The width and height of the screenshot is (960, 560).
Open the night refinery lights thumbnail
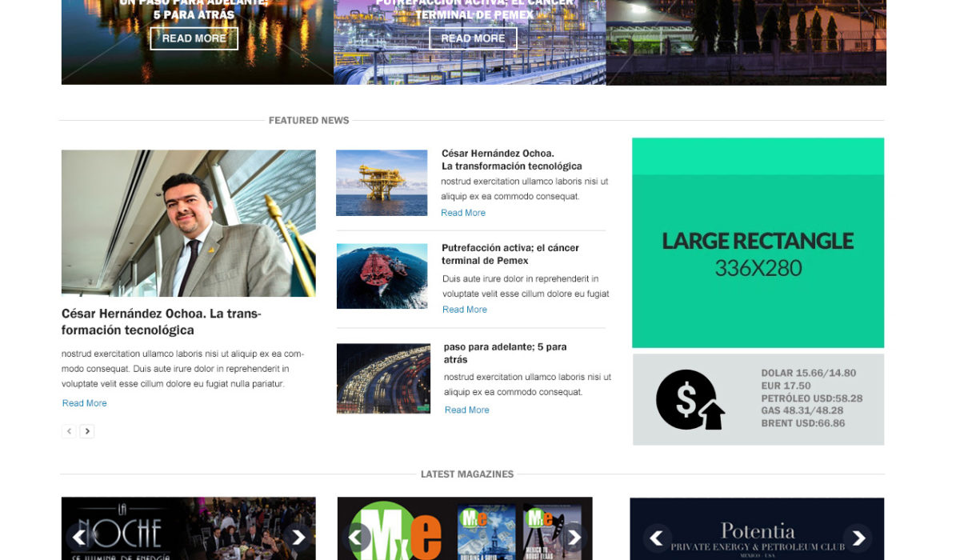click(x=383, y=378)
